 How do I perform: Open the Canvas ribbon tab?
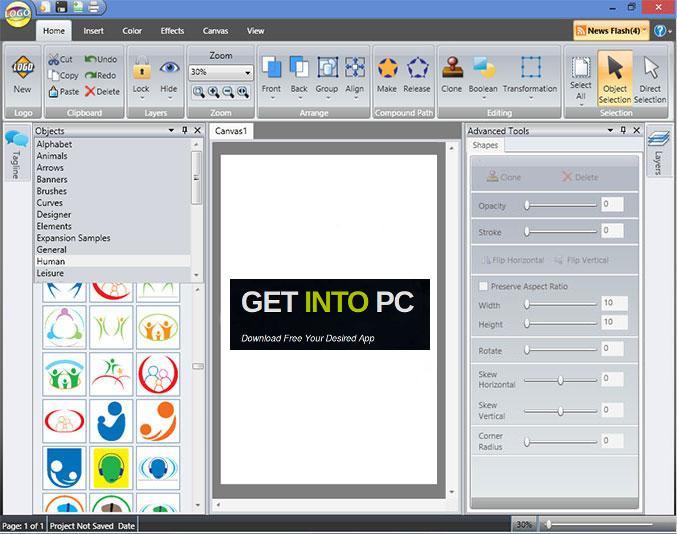coord(215,31)
